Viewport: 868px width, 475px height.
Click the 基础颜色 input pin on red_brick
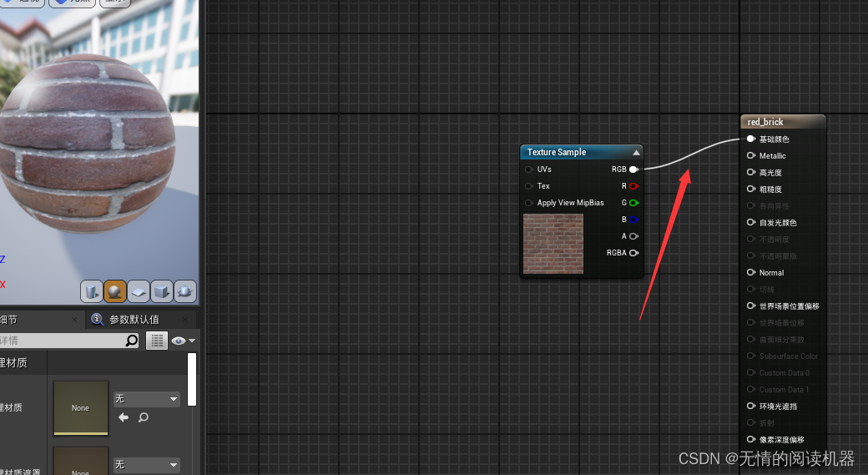click(751, 139)
